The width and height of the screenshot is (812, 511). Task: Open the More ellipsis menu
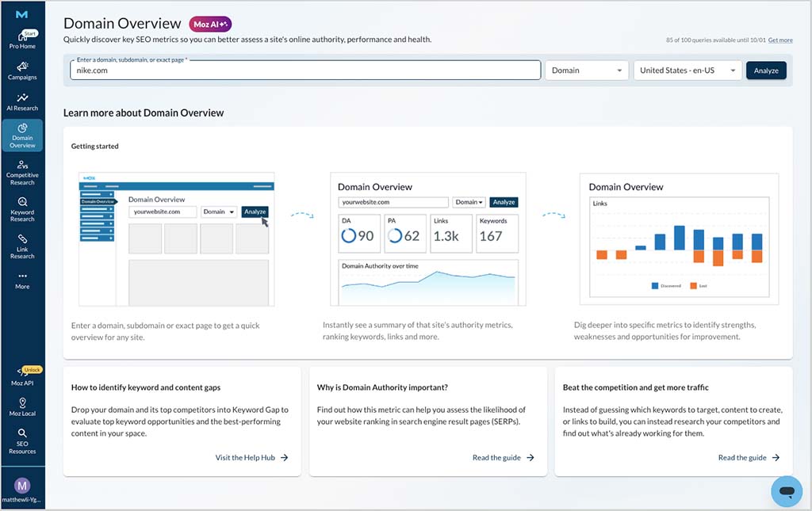click(x=22, y=280)
